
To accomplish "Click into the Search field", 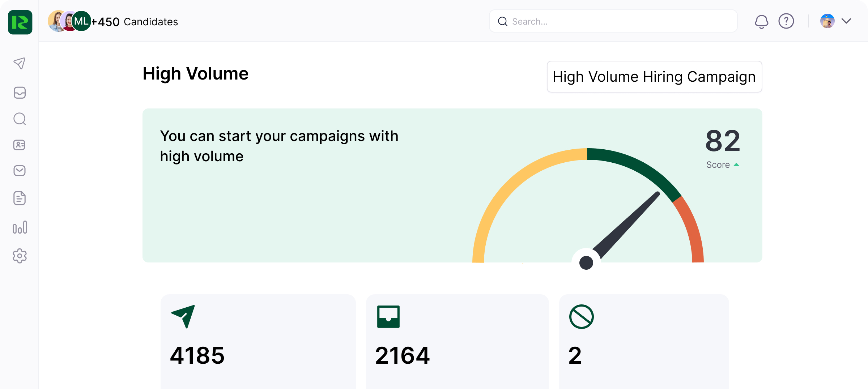I will coord(613,21).
